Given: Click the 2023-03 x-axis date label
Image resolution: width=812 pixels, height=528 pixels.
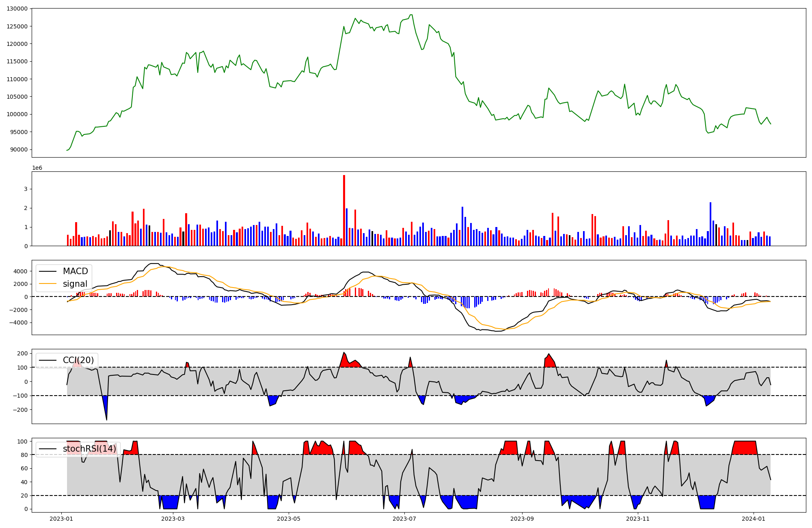Looking at the screenshot, I should [173, 519].
